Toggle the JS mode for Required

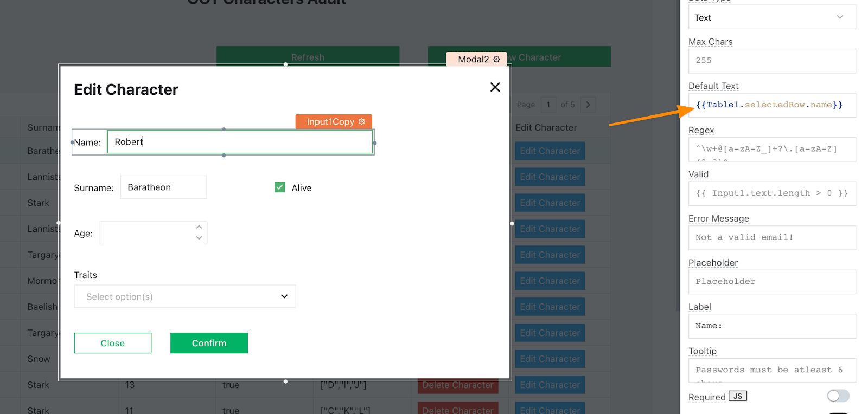point(737,396)
